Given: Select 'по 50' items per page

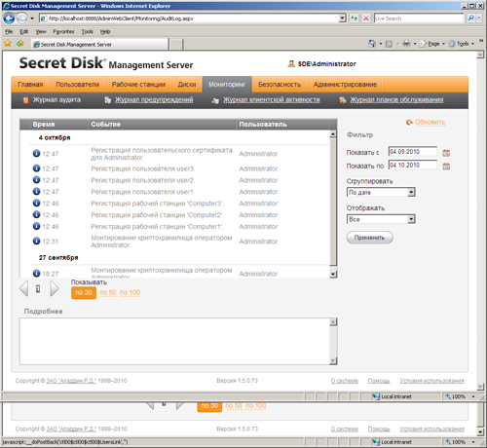Looking at the screenshot, I should tap(108, 293).
